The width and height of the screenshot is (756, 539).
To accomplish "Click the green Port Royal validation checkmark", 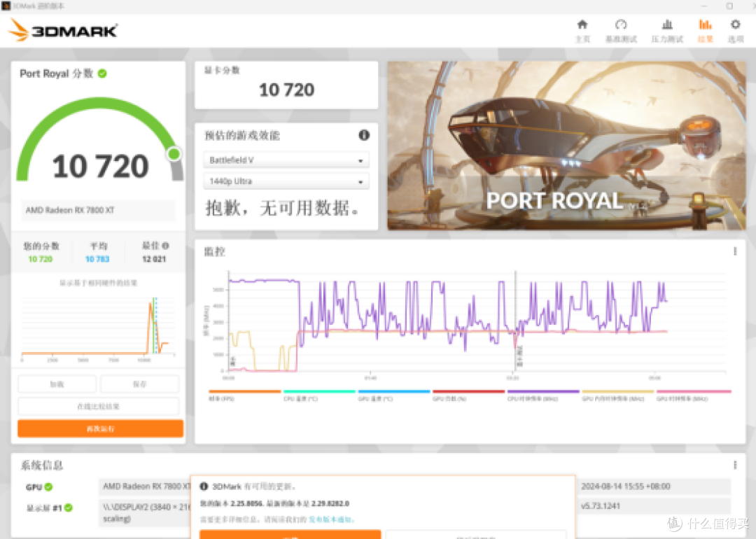I will click(102, 73).
